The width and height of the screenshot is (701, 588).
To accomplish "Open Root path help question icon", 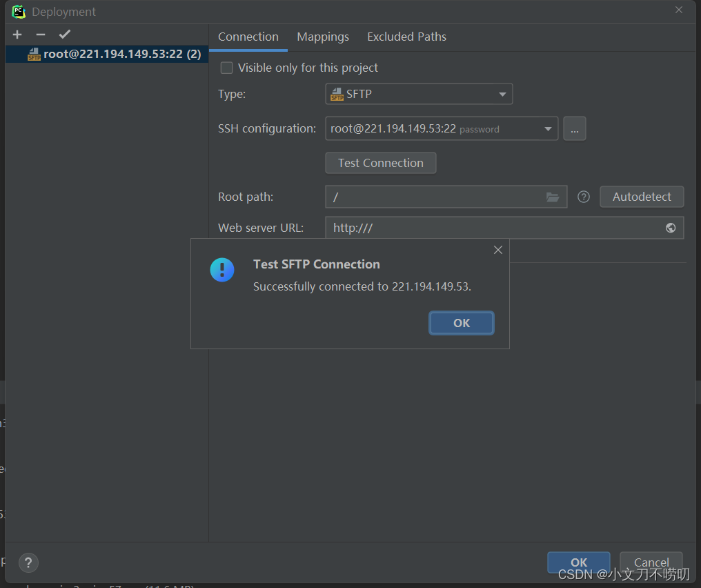I will (x=584, y=197).
